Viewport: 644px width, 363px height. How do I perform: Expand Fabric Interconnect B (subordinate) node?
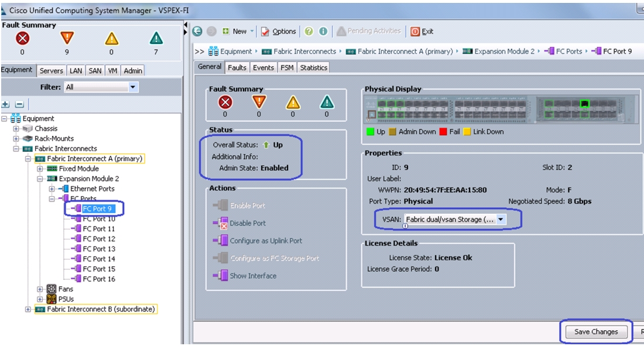[x=28, y=309]
